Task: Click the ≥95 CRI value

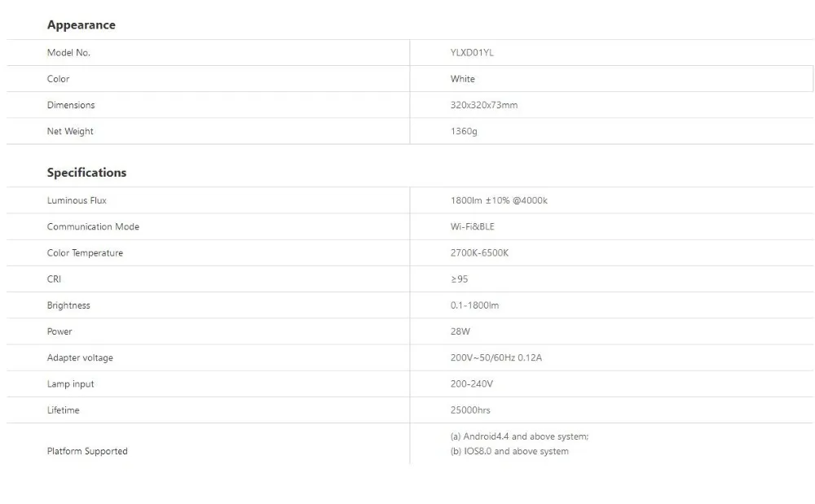Action: pyautogui.click(x=459, y=279)
